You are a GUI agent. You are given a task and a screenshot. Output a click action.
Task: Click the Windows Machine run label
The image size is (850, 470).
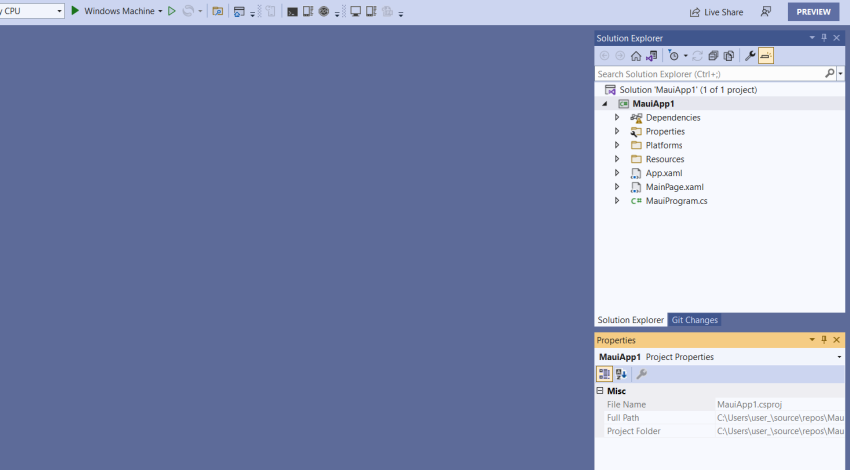[x=119, y=11]
